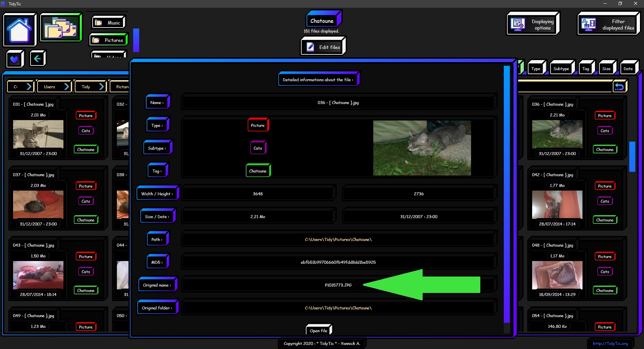Viewport: 644px width, 349px height.
Task: Click the Open file button
Action: point(319,330)
